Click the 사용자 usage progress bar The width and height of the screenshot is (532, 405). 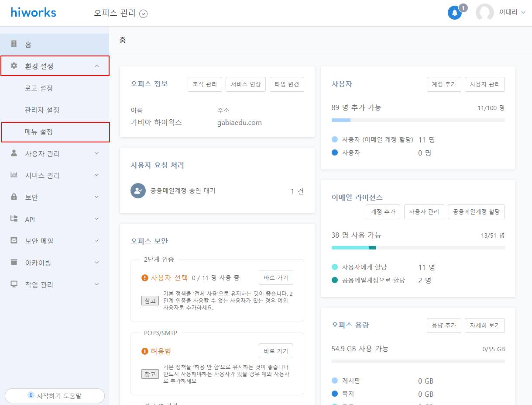tap(418, 120)
